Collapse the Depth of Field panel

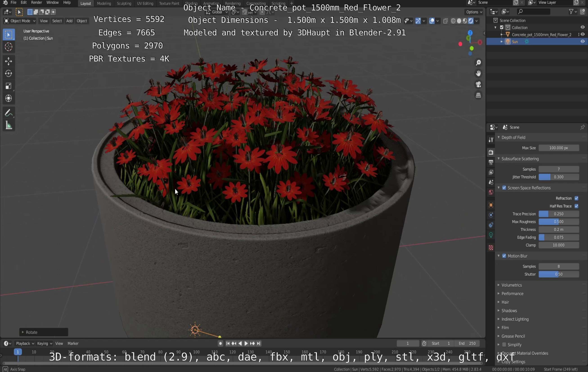click(x=513, y=138)
